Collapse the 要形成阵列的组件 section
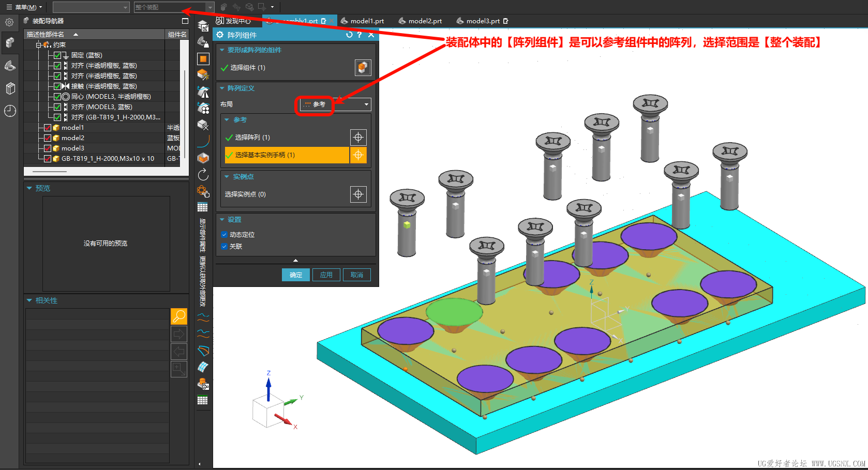The width and height of the screenshot is (868, 470). [x=222, y=50]
